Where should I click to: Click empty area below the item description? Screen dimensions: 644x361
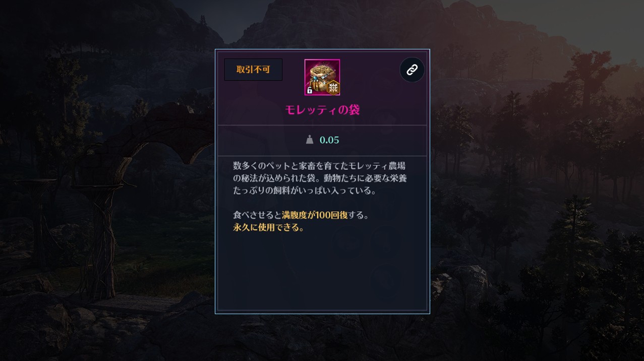pos(322,272)
